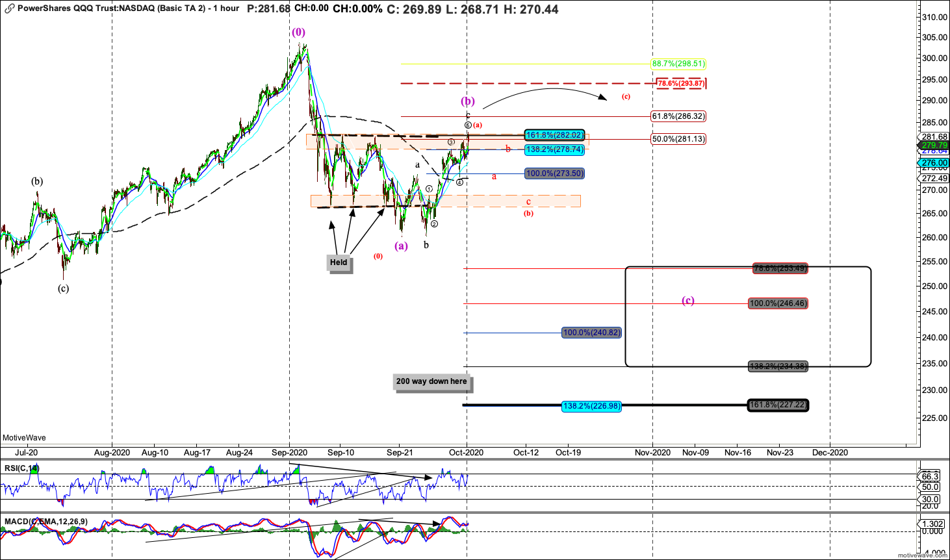Select the Held annotation box
950x560 pixels.
click(x=339, y=262)
